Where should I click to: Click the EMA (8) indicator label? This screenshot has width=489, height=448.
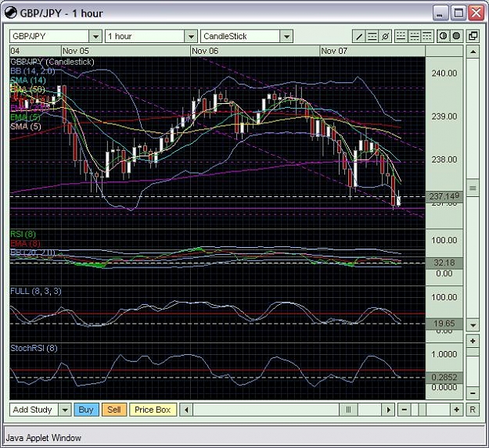click(25, 243)
